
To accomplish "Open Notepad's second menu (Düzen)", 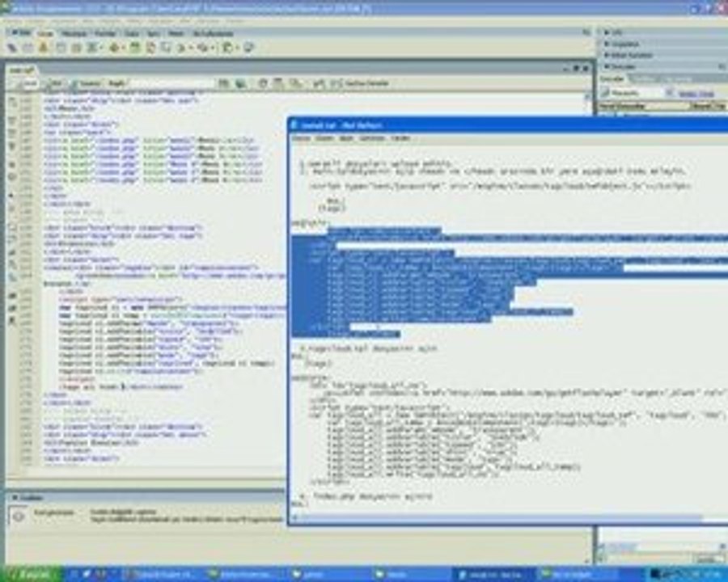I will coord(324,138).
